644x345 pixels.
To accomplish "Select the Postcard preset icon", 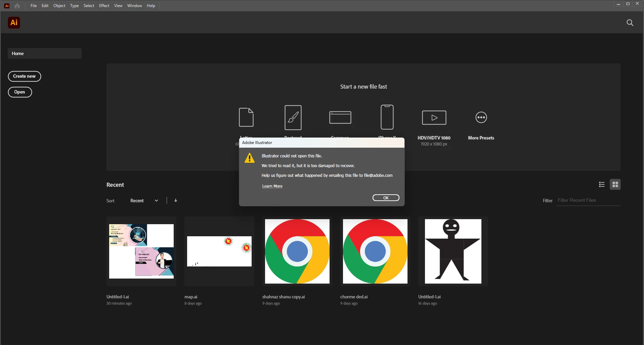I will coord(293,117).
